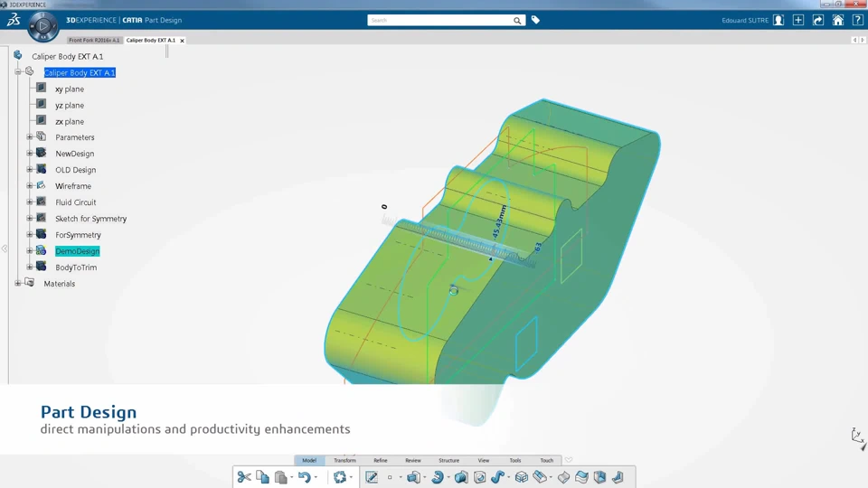Select the xy plane tree item

(x=70, y=89)
